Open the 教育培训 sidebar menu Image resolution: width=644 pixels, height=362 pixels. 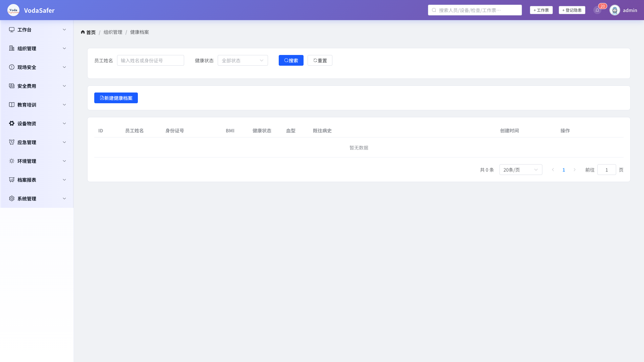point(37,105)
